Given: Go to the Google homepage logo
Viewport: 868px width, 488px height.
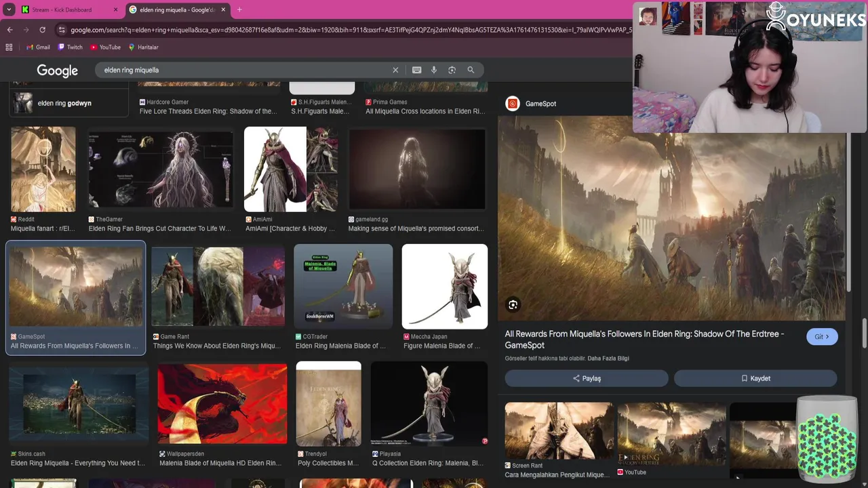Looking at the screenshot, I should point(57,70).
